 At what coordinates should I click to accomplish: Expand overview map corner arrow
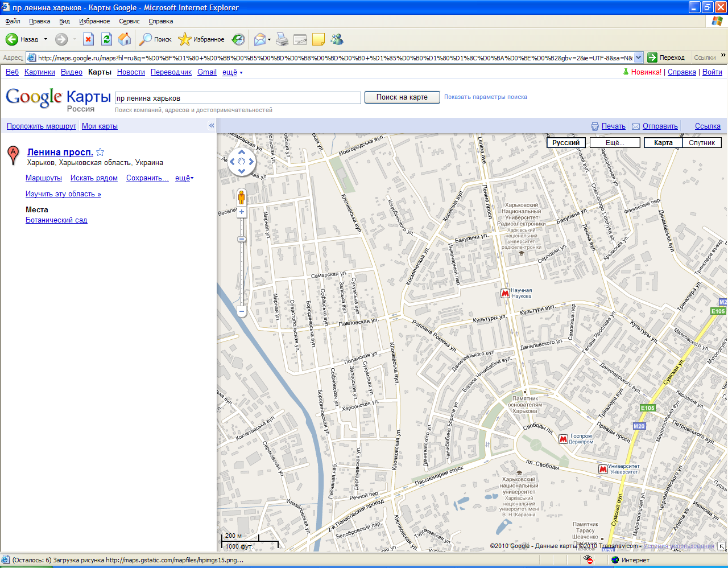point(721,546)
